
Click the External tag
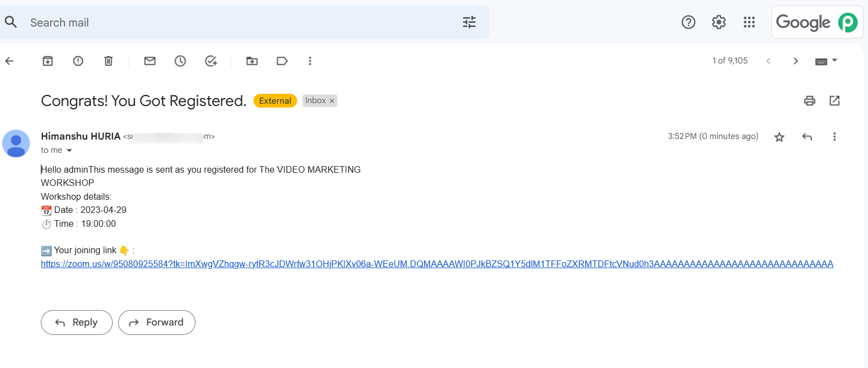pos(275,101)
